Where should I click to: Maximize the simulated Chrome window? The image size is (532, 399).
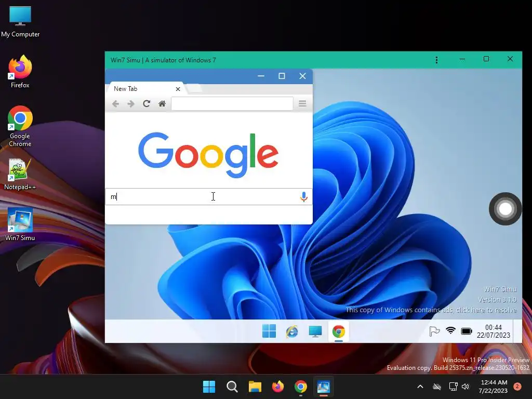pyautogui.click(x=282, y=76)
